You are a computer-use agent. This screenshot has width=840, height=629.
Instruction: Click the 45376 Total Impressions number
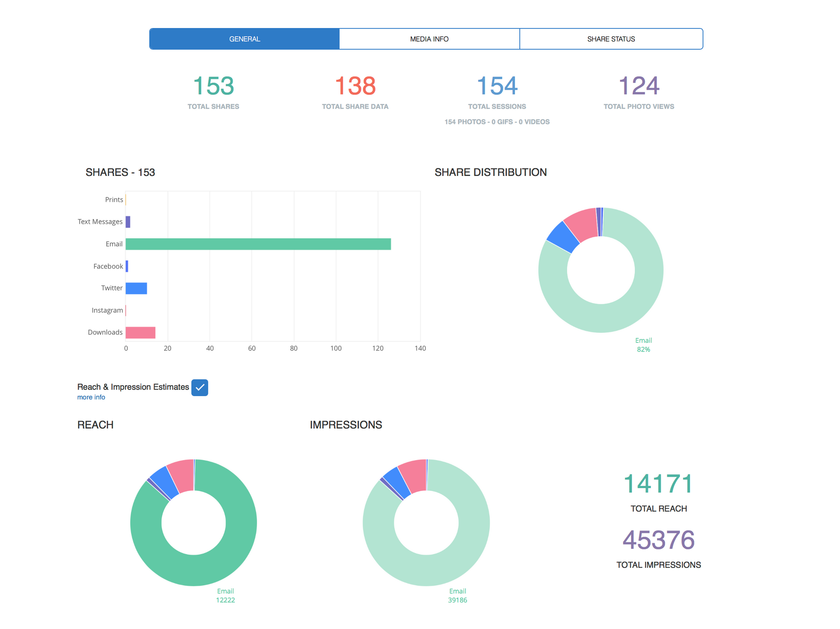click(x=658, y=540)
